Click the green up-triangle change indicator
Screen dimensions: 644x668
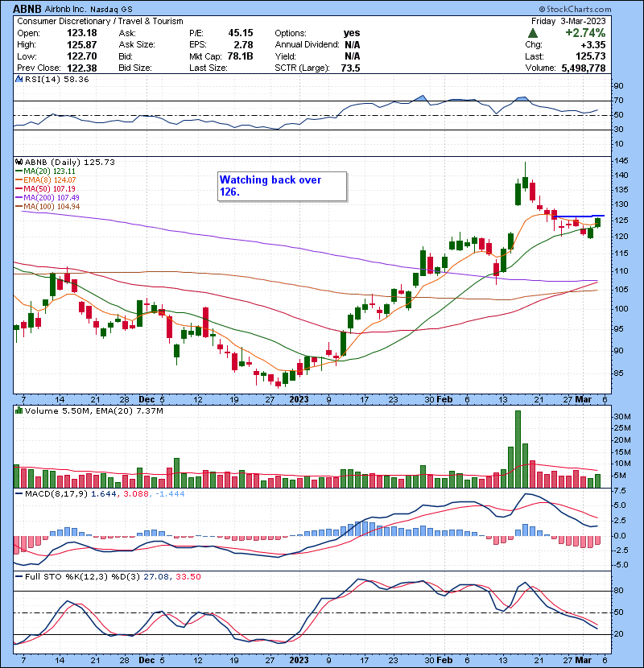(x=532, y=33)
